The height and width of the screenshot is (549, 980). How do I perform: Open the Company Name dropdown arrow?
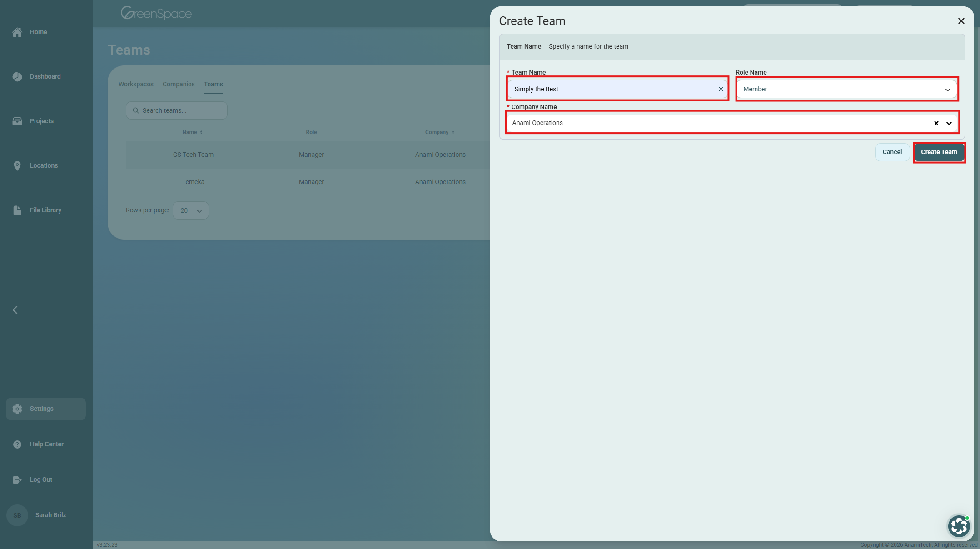pos(949,123)
